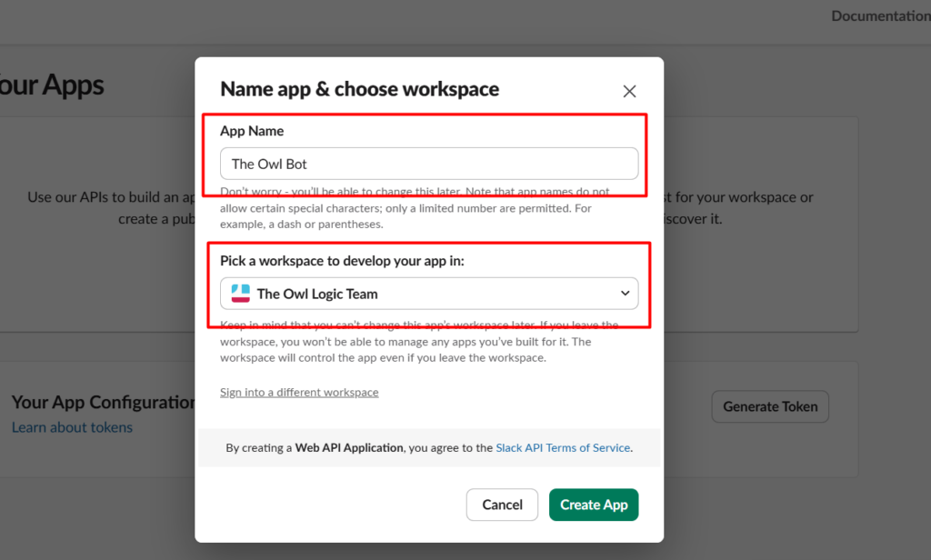Click the 'Your Apps' page heading

tap(51, 85)
